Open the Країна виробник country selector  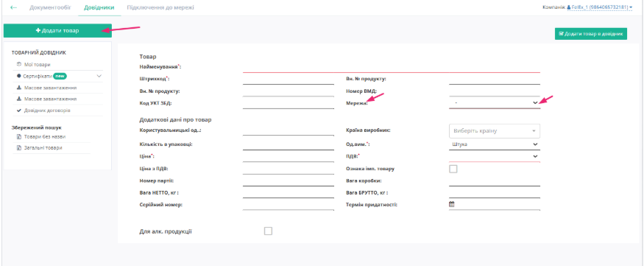click(x=495, y=130)
